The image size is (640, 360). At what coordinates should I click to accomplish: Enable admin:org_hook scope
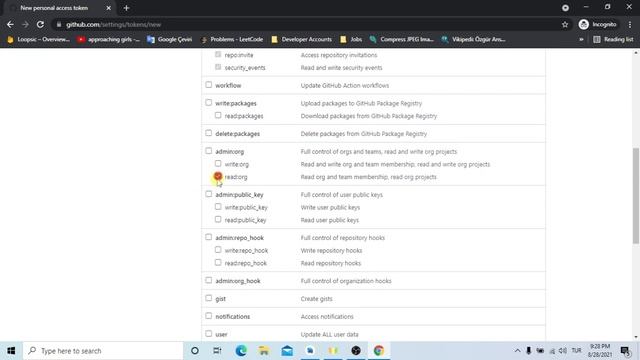(209, 280)
